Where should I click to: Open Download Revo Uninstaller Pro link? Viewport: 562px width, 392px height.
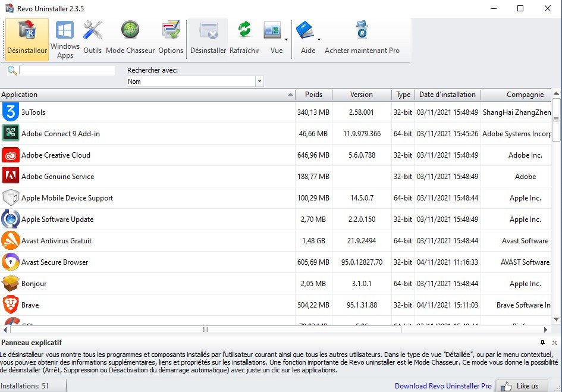444,386
